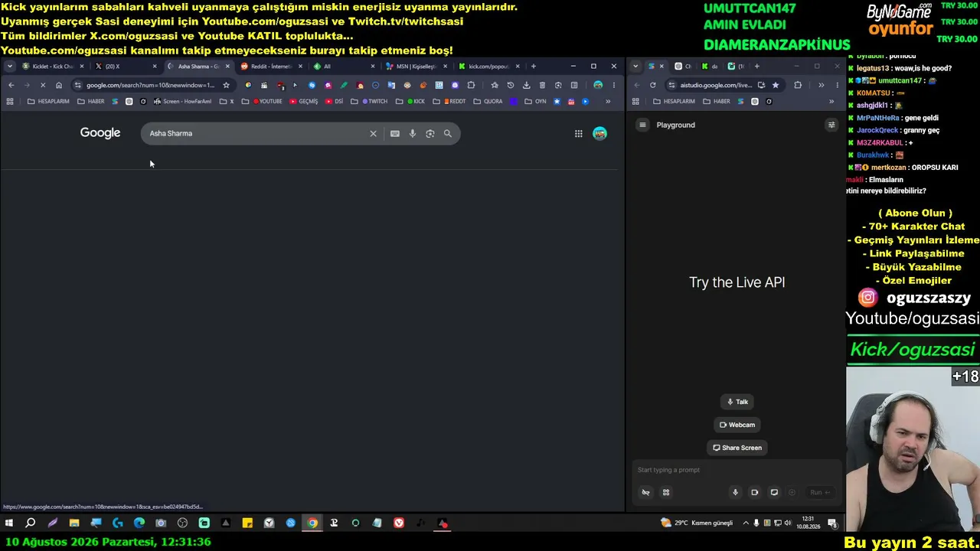The width and height of the screenshot is (980, 551).
Task: Go back in the left browser window
Action: [x=11, y=85]
